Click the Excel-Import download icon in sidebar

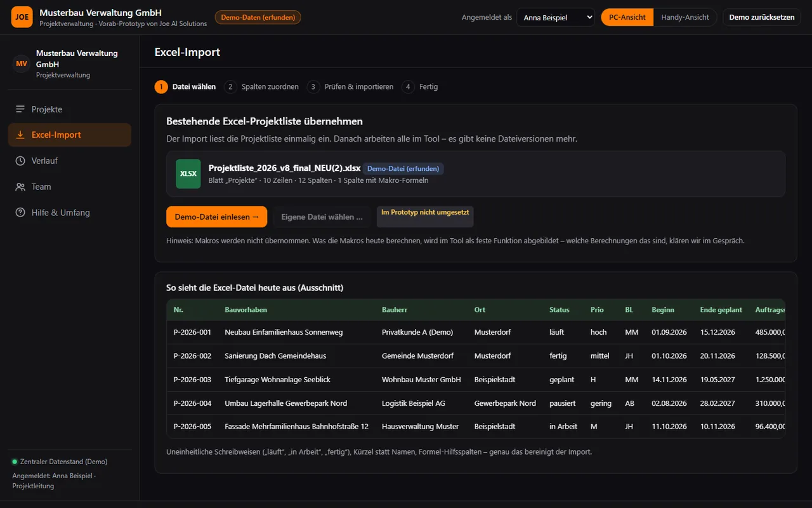(20, 135)
